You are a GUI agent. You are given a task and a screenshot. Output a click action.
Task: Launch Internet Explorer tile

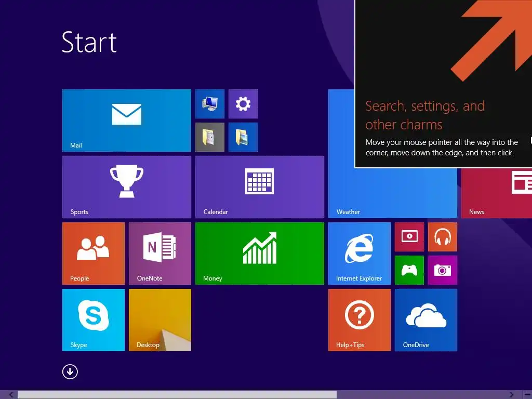pos(360,254)
